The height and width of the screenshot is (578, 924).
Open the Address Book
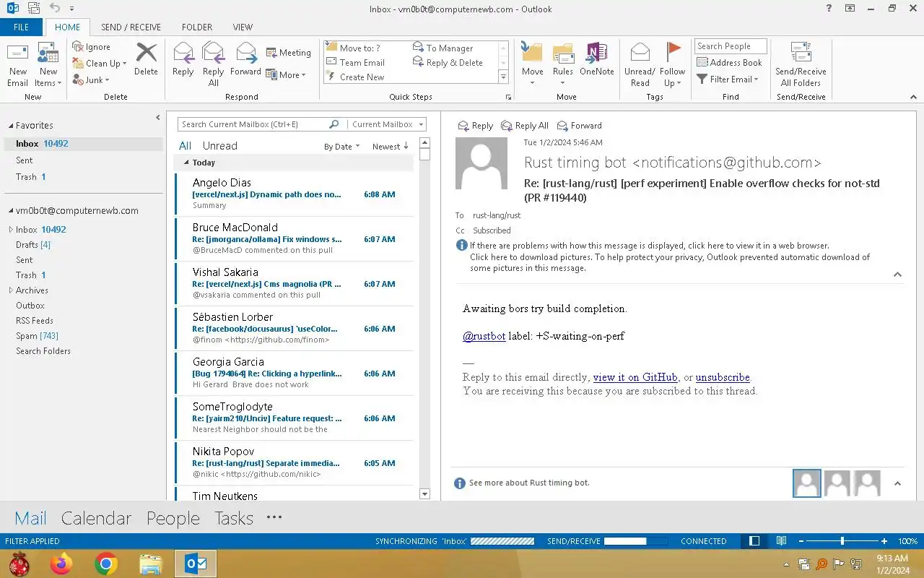pos(729,63)
